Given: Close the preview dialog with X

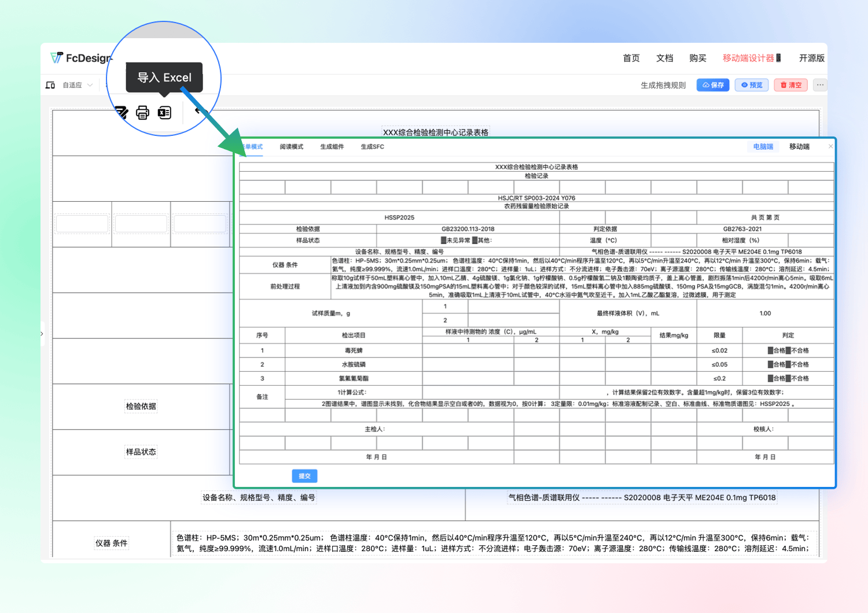Looking at the screenshot, I should click(830, 146).
